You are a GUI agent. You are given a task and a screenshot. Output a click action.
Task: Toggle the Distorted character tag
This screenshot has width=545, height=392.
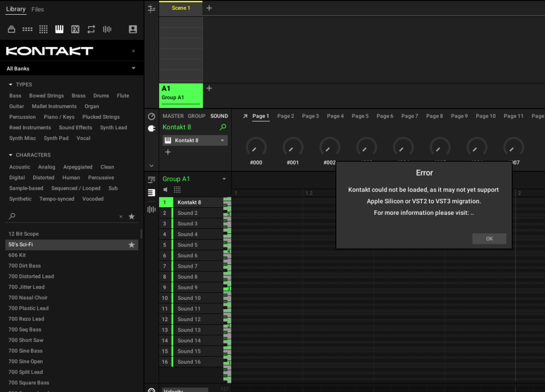click(x=44, y=178)
